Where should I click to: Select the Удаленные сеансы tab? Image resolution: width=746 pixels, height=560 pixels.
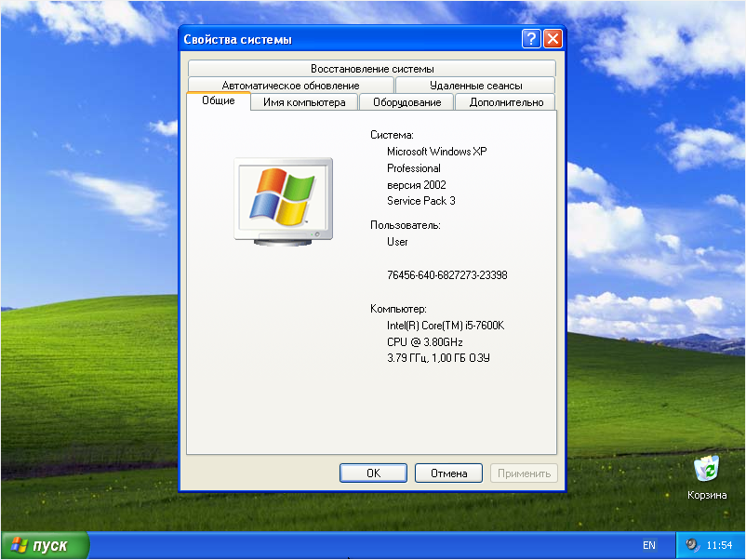(475, 86)
